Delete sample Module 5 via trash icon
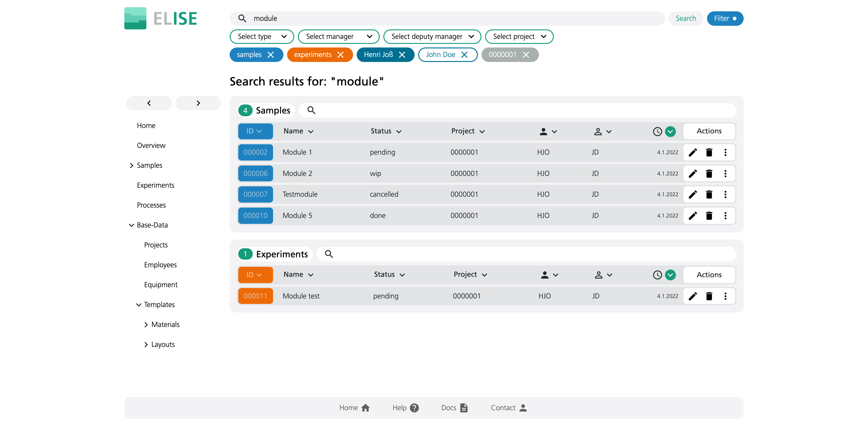This screenshot has width=868, height=426. point(709,216)
